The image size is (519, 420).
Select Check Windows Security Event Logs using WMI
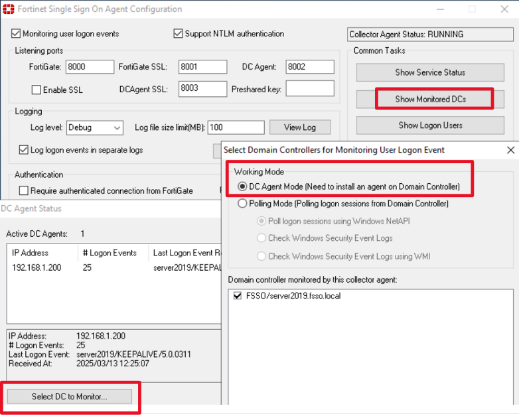[261, 256]
